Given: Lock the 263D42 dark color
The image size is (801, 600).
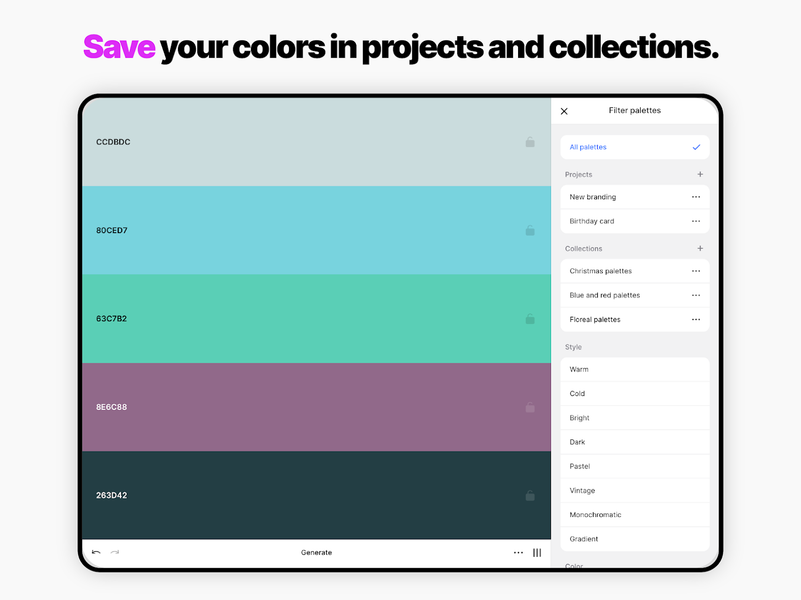Looking at the screenshot, I should (530, 495).
